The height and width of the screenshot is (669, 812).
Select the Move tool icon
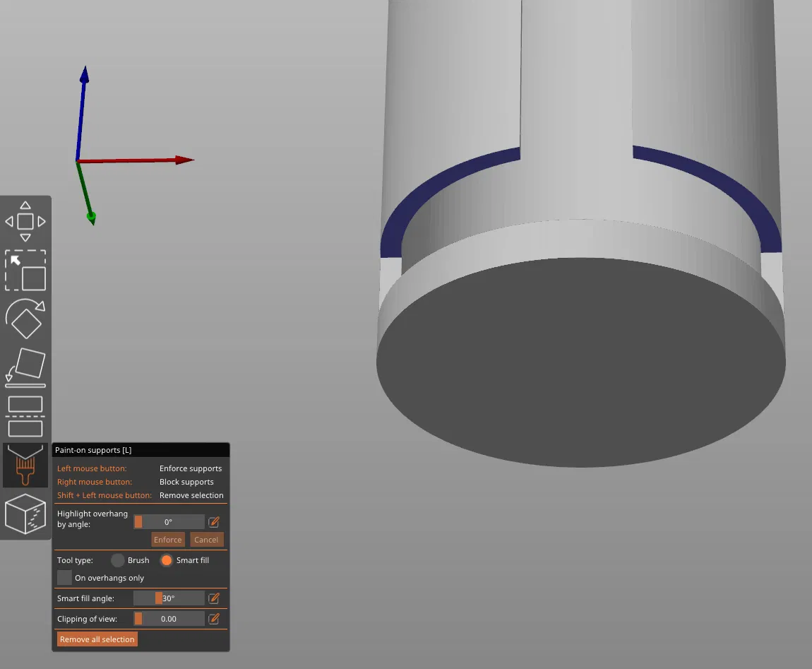(x=25, y=221)
